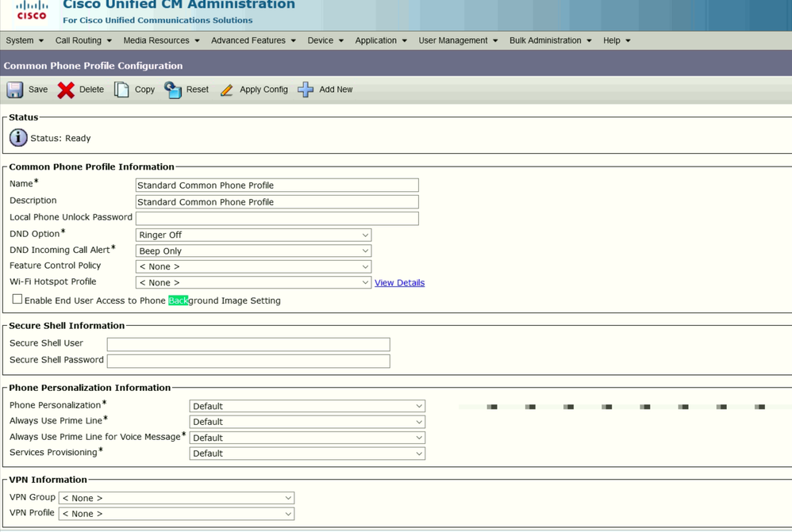Click the Save text button
792x532 pixels.
point(38,90)
